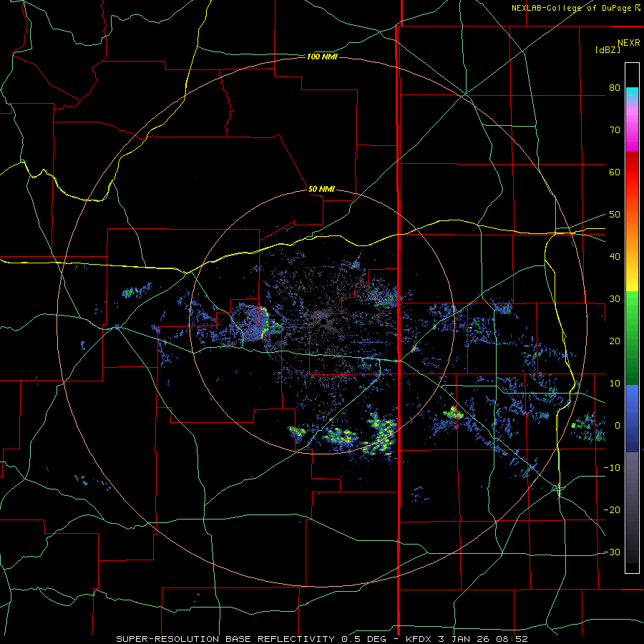This screenshot has width=644, height=644.
Task: Click the -30 dBZ scale value
Action: [x=612, y=552]
